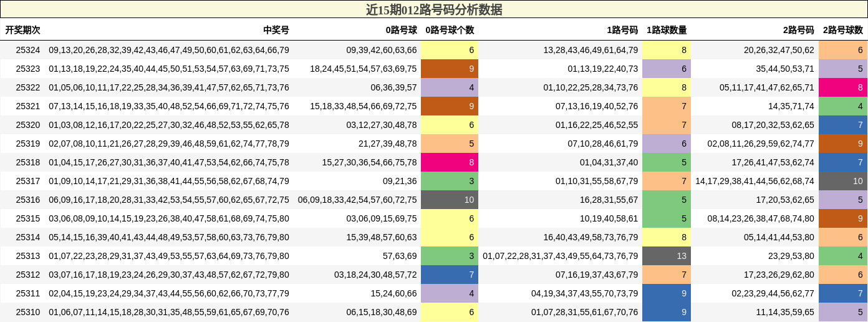The width and height of the screenshot is (868, 322).
Task: Click the green 0路 count 3 cell in row 25317
Action: 450,181
